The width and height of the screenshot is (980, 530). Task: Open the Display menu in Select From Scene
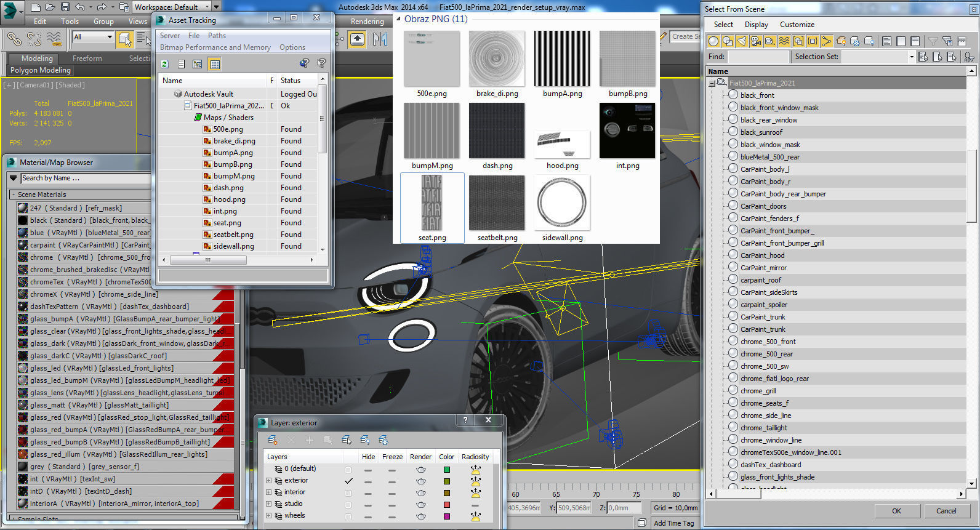coord(757,25)
